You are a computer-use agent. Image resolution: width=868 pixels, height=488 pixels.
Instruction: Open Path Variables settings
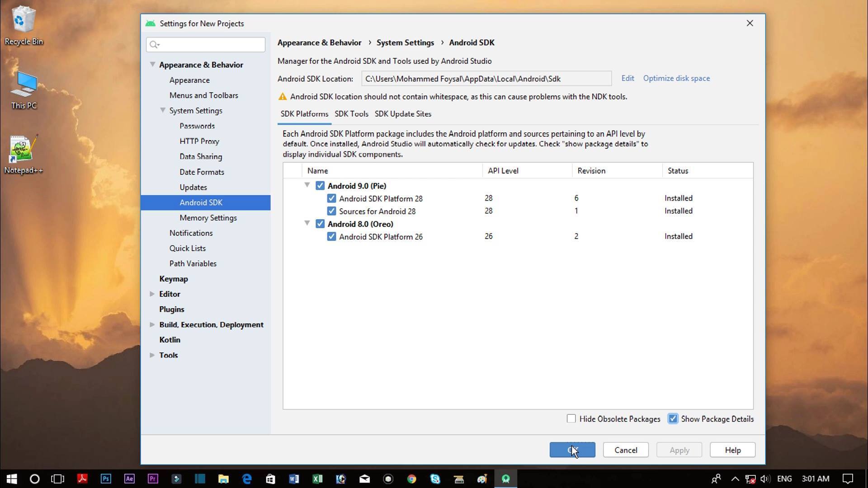click(193, 263)
